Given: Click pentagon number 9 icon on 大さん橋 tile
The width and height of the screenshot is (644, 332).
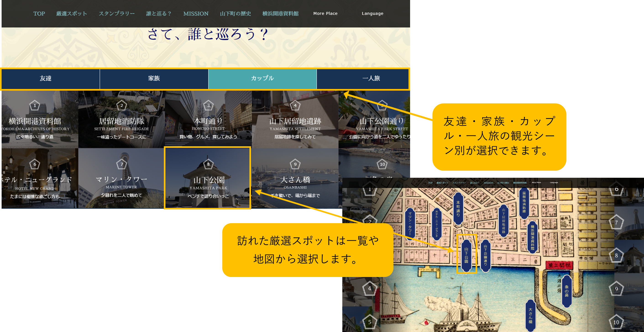Looking at the screenshot, I should pos(295,164).
